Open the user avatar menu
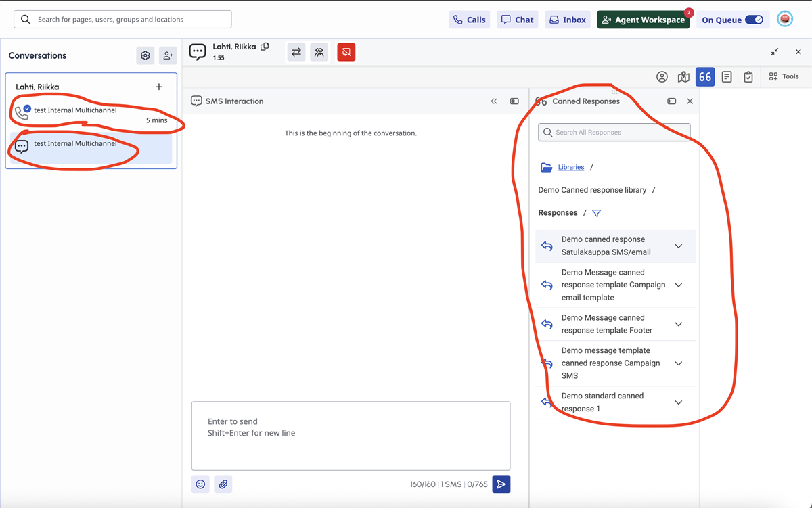812x508 pixels. (x=785, y=20)
